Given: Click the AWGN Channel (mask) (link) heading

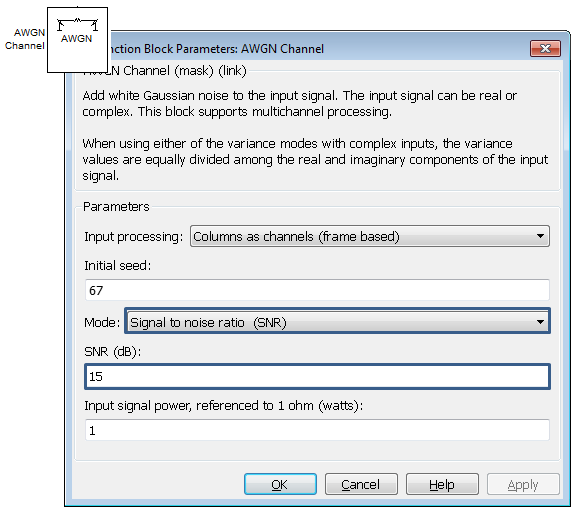Looking at the screenshot, I should pyautogui.click(x=177, y=70).
